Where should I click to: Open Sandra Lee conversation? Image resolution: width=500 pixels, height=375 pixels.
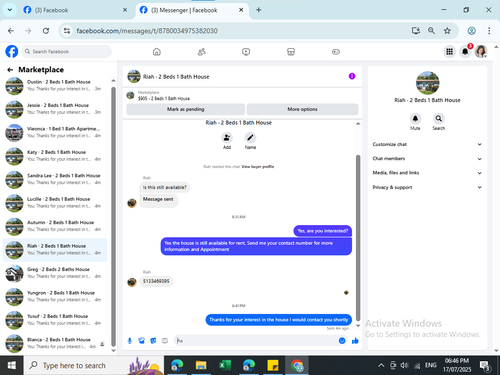[x=55, y=179]
